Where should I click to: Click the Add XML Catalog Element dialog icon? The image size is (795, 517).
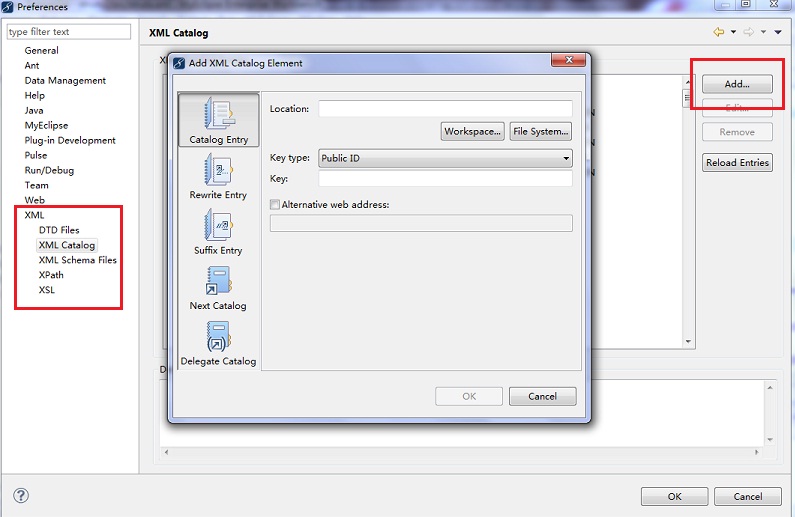pyautogui.click(x=179, y=63)
